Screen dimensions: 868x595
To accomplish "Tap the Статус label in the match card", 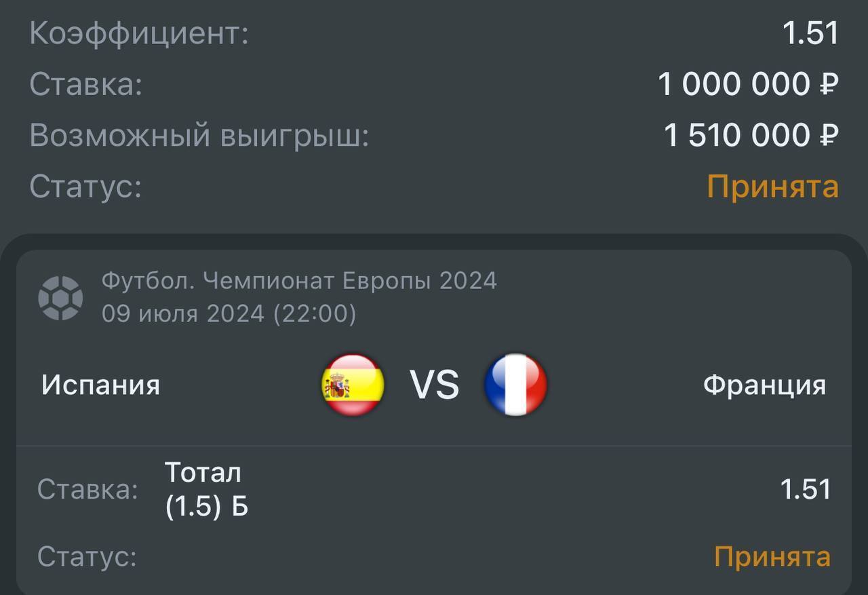I will click(87, 556).
